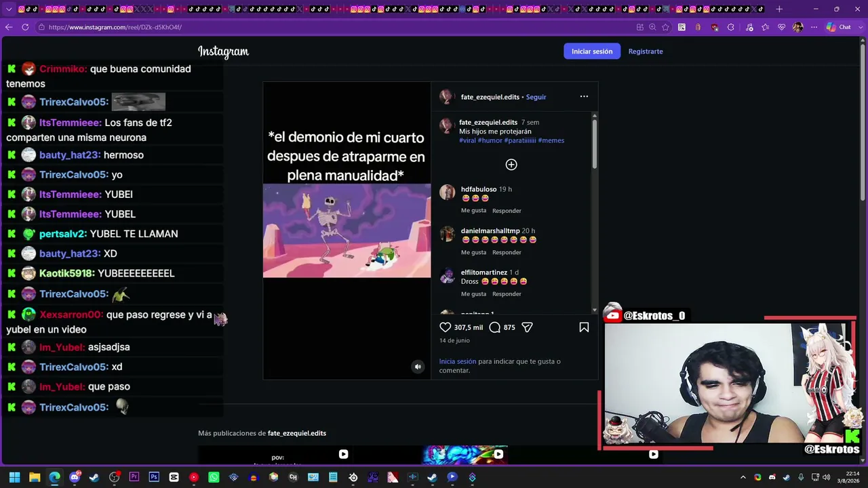Open fate_ezequiel.edits link under Más publicaciones

297,433
